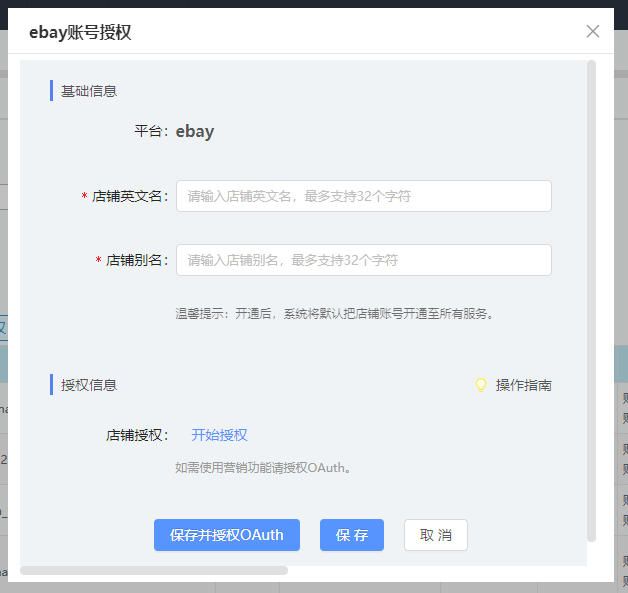Image resolution: width=628 pixels, height=593 pixels.
Task: Click the 开始授权 link
Action: click(219, 435)
